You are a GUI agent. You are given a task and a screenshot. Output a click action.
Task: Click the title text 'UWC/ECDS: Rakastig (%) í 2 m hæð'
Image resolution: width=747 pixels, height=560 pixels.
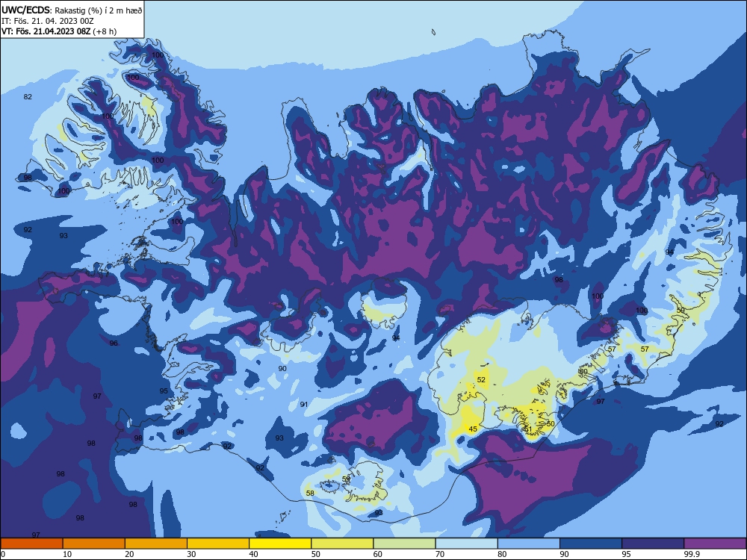[72, 10]
